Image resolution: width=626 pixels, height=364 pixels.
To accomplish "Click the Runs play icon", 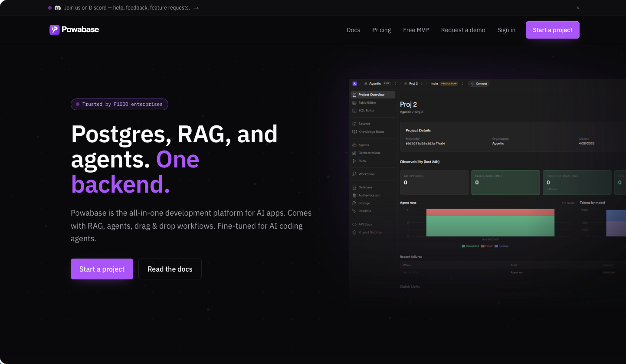I will [x=354, y=161].
